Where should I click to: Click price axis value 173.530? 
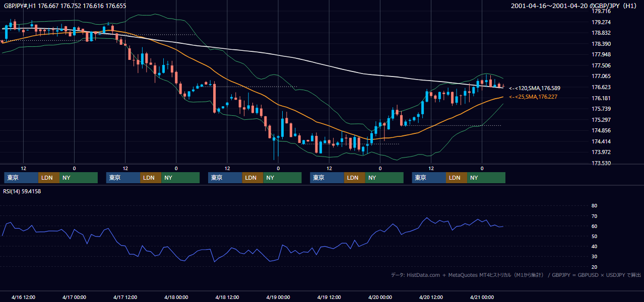[601, 163]
